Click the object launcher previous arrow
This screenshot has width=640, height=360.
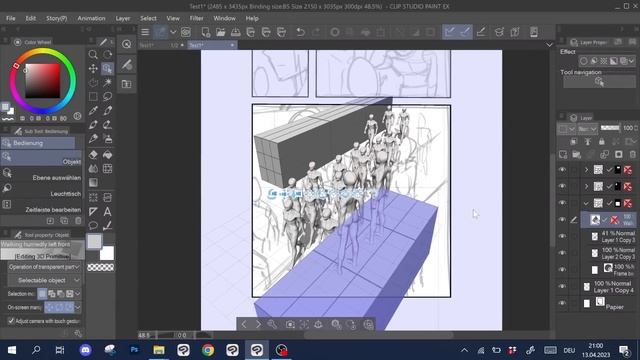pyautogui.click(x=244, y=324)
